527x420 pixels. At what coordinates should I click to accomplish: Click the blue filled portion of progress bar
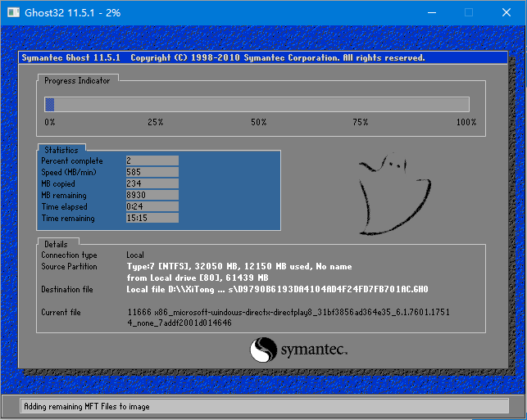(49, 104)
